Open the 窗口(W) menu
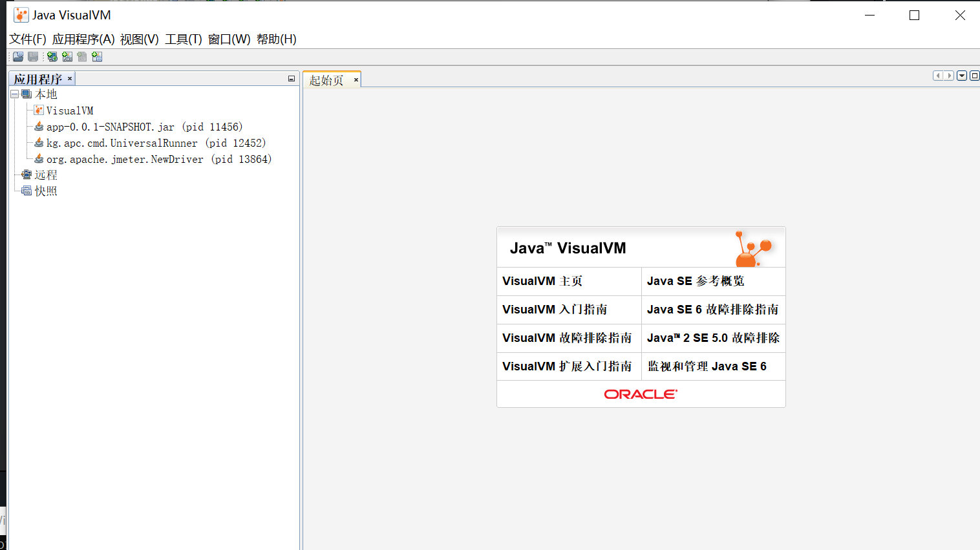This screenshot has height=550, width=980. [229, 39]
